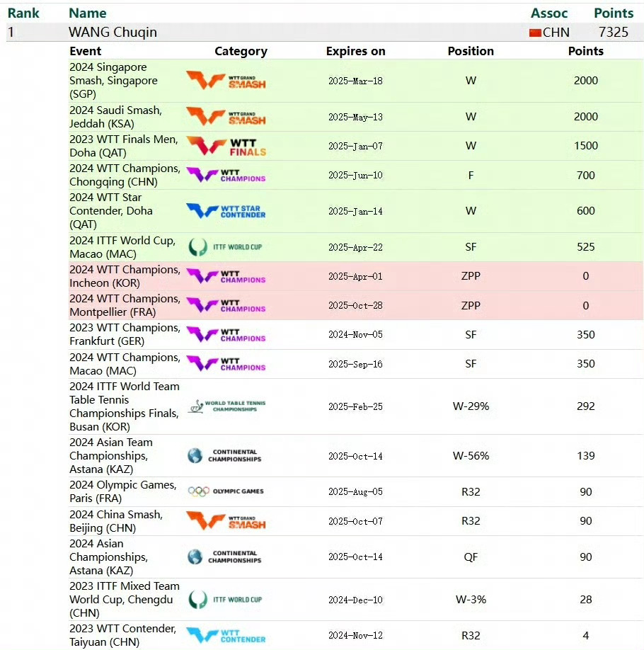
Task: Click the WTT Grand Smash logo for Saudi Smash
Action: click(x=226, y=117)
